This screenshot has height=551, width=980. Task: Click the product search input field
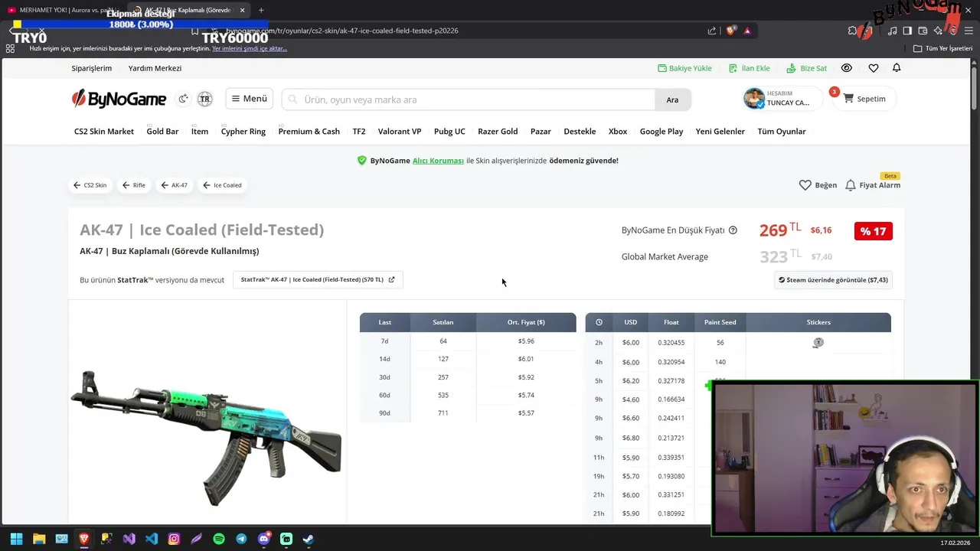[x=468, y=99]
